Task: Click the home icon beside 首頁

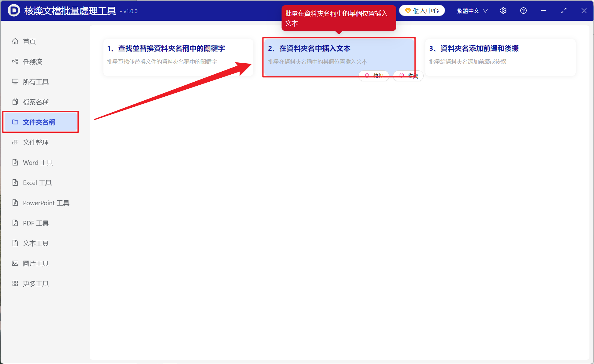Action: 15,41
